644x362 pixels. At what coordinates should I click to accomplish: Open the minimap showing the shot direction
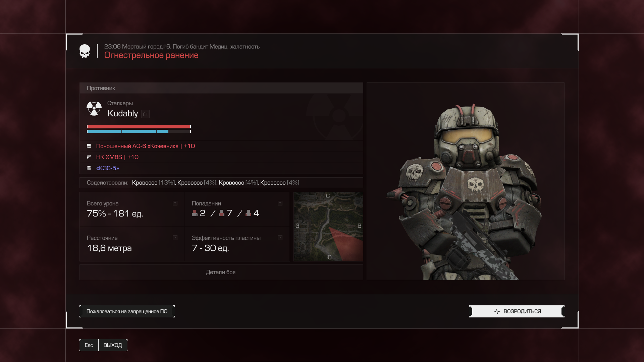pyautogui.click(x=328, y=227)
